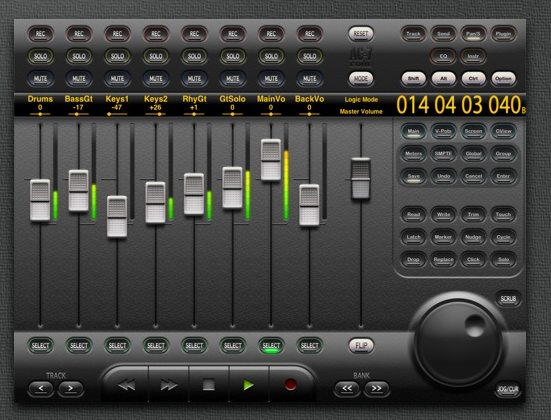
Task: Solo the BackVo channel
Action: (310, 56)
